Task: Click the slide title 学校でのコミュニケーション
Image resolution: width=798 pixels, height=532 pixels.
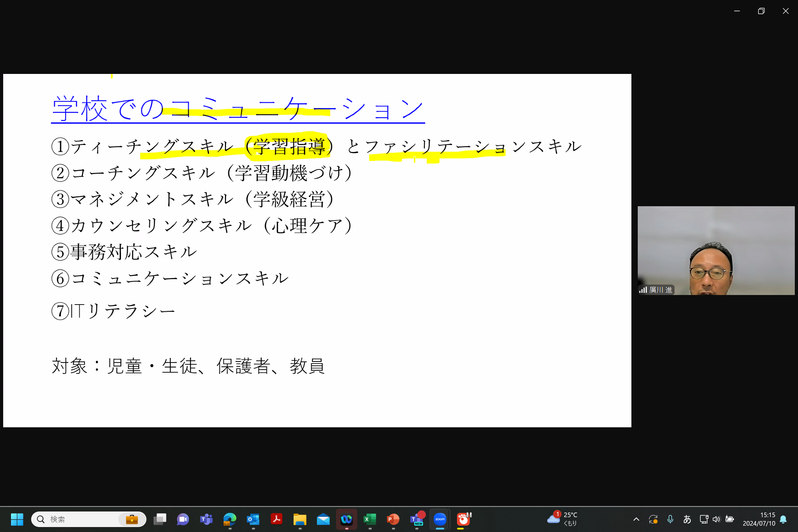Action: (238, 109)
